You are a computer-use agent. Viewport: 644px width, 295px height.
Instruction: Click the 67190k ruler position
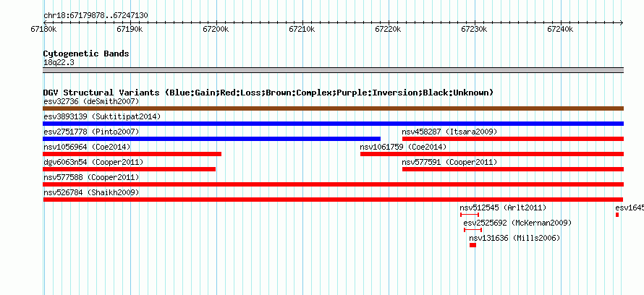[130, 29]
